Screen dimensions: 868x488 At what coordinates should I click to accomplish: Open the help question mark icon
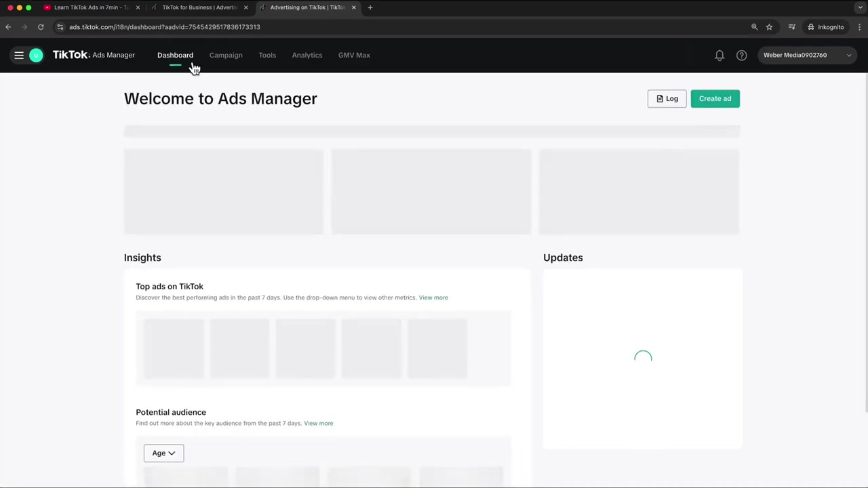[x=741, y=55]
